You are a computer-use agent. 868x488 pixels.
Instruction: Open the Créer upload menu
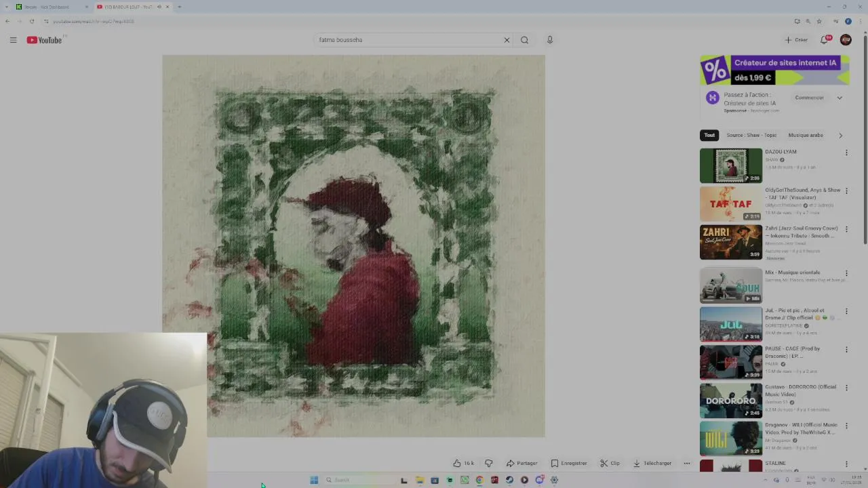[x=796, y=40]
